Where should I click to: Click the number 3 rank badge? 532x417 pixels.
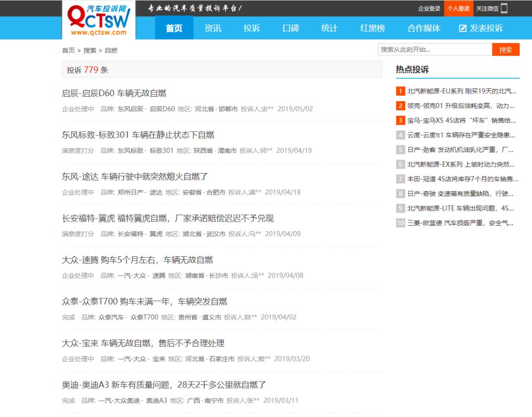coord(400,120)
